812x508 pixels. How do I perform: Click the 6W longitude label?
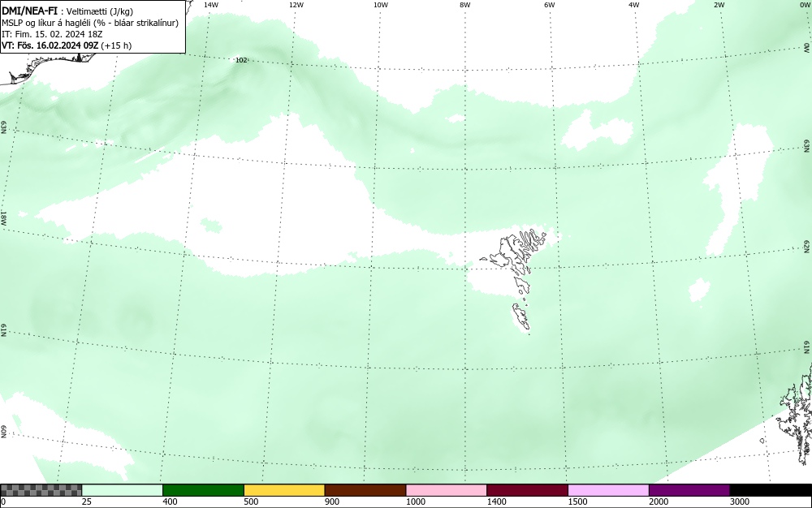(550, 5)
